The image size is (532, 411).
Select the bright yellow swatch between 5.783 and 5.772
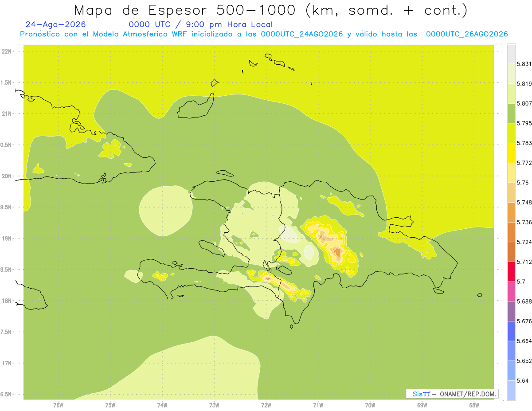click(x=511, y=153)
